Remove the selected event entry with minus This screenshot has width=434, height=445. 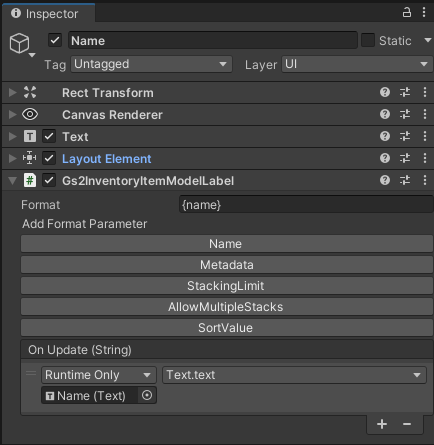coord(407,424)
